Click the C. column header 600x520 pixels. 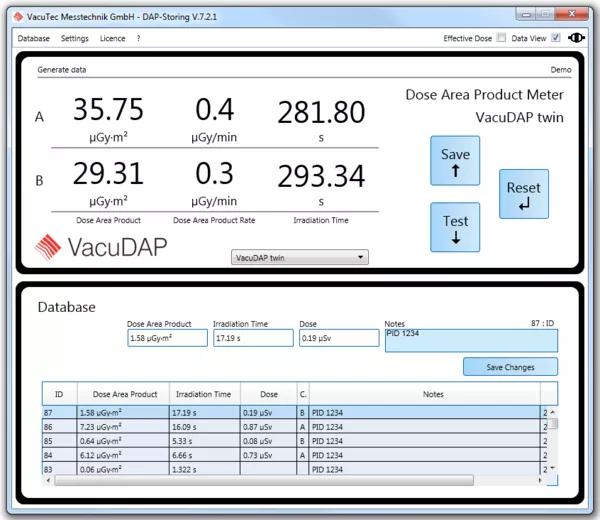point(303,394)
